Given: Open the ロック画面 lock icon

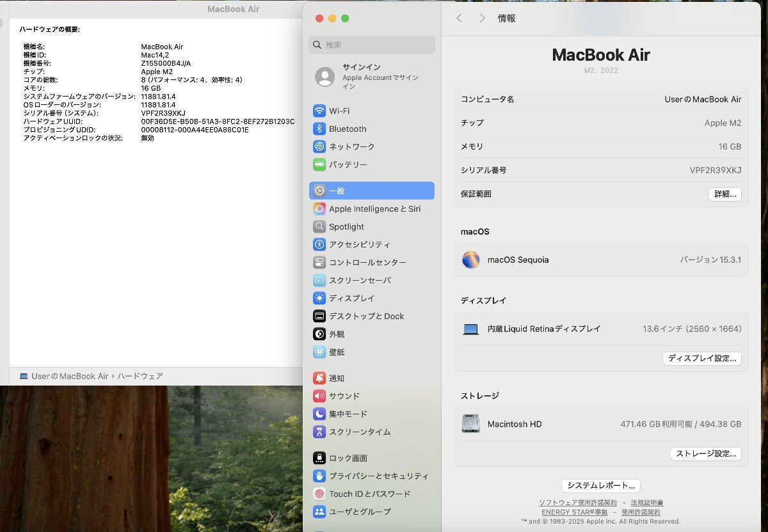Looking at the screenshot, I should pyautogui.click(x=319, y=458).
